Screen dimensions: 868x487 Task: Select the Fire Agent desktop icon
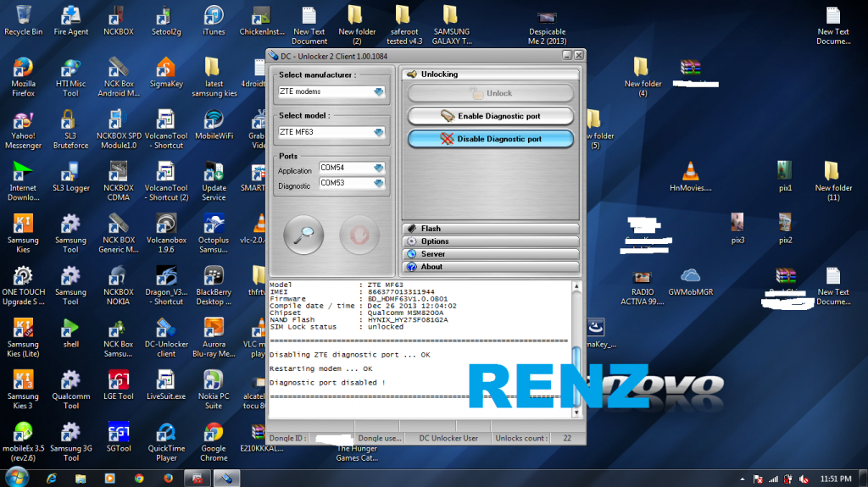click(x=71, y=21)
